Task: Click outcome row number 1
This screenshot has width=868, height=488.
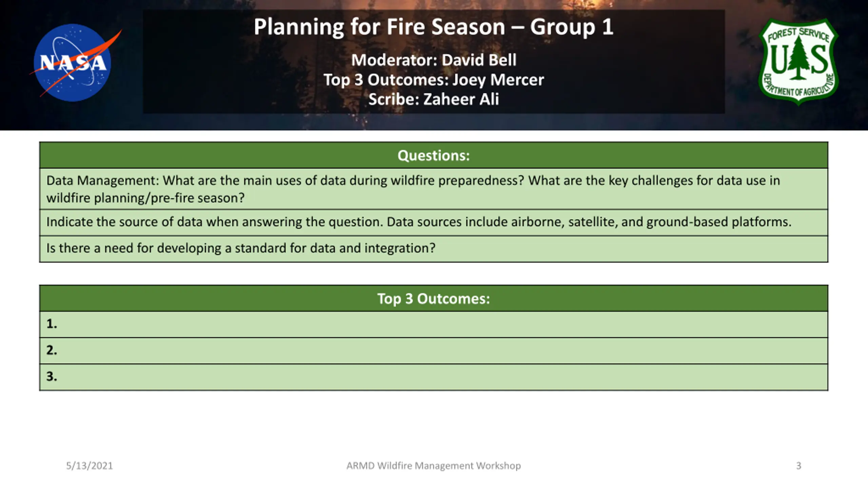Action: 434,324
